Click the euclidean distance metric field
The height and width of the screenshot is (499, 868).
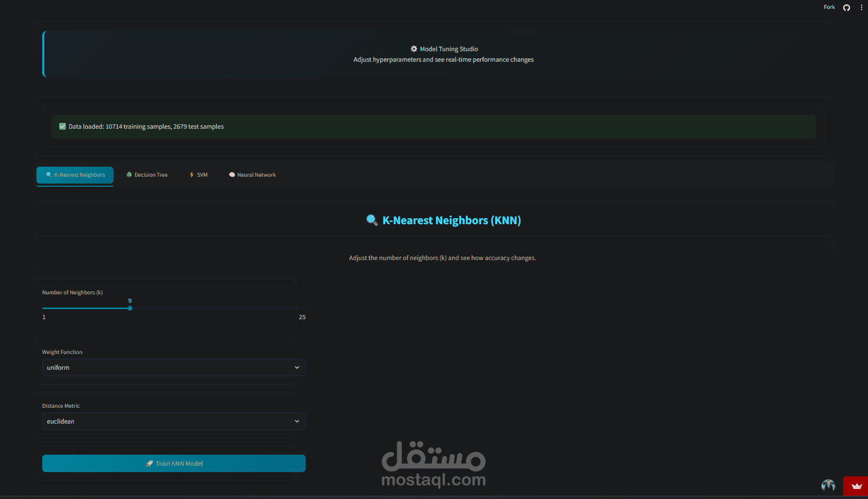pyautogui.click(x=174, y=421)
